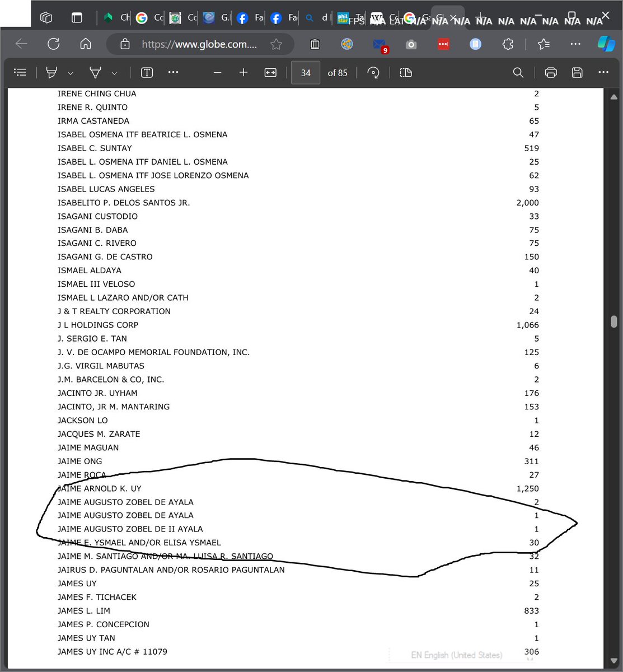The height and width of the screenshot is (672, 623).
Task: Click the JACKSON LO row
Action: (x=298, y=421)
